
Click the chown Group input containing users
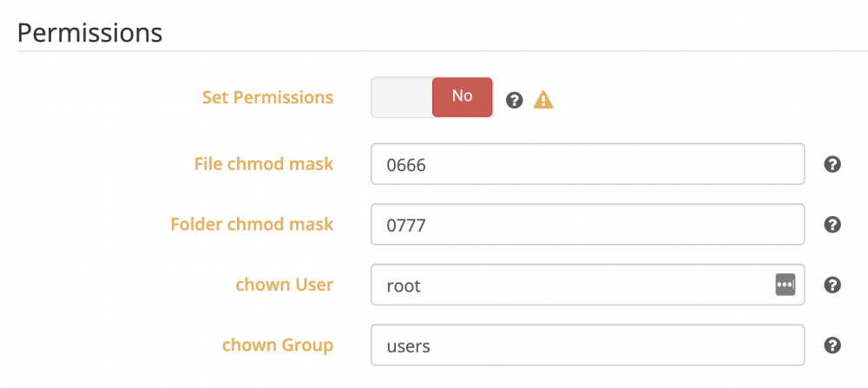tap(588, 345)
